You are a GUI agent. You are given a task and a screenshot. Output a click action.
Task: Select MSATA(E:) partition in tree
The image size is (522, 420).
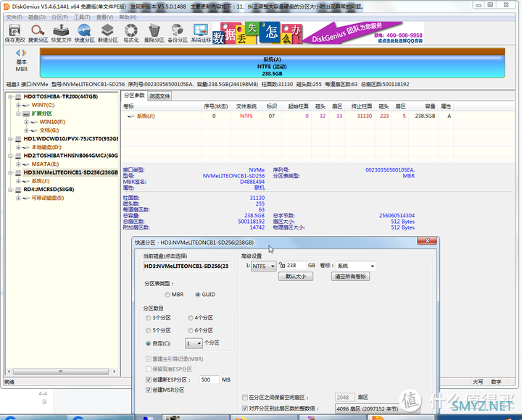tap(45, 164)
